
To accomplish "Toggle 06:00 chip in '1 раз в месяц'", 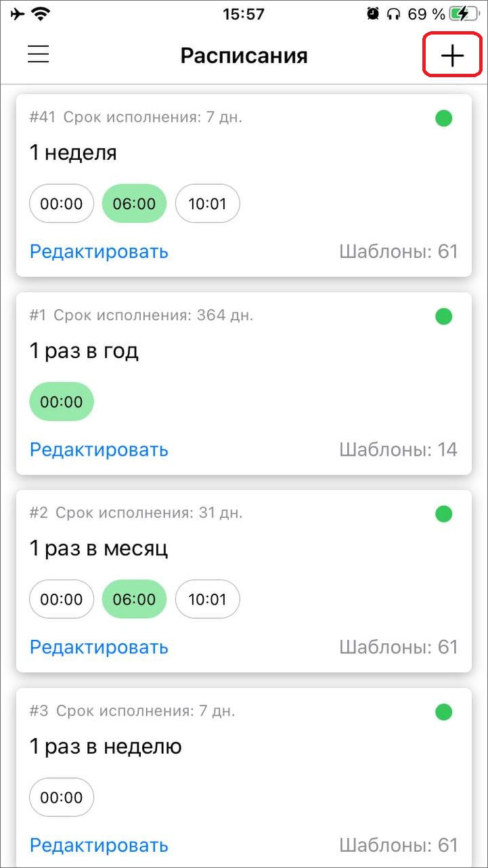I will coord(134,599).
